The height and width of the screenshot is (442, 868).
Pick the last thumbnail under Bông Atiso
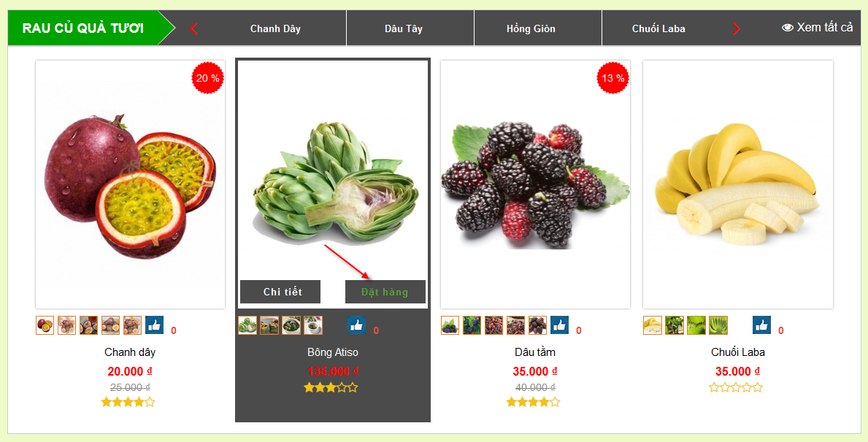(x=312, y=325)
